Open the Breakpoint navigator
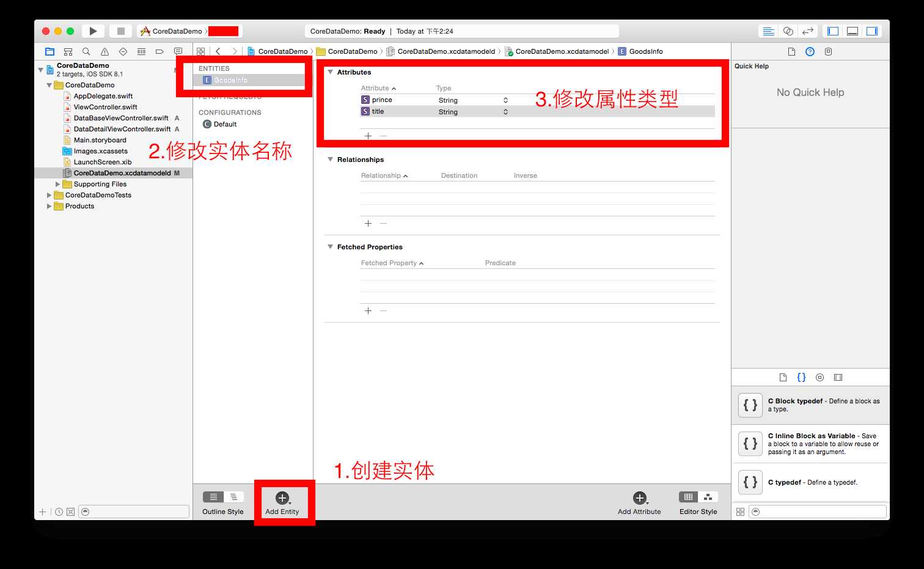Image resolution: width=924 pixels, height=569 pixels. point(159,51)
